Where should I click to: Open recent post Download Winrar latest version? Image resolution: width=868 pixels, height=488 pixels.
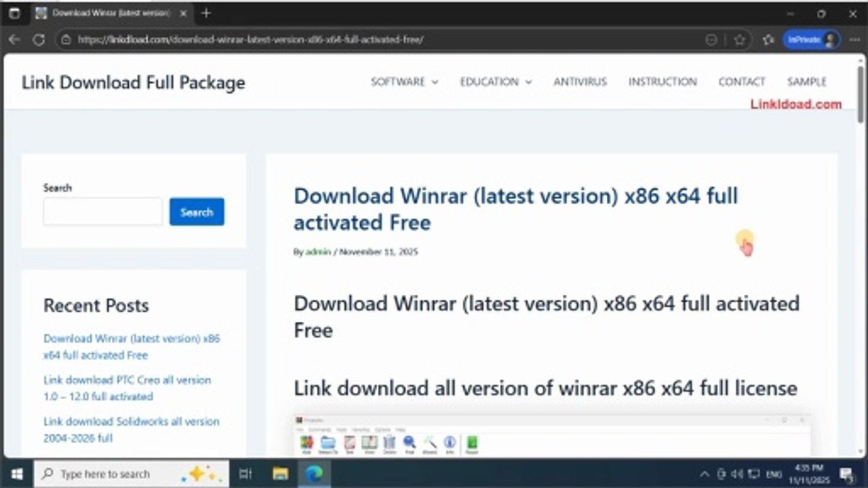(132, 346)
